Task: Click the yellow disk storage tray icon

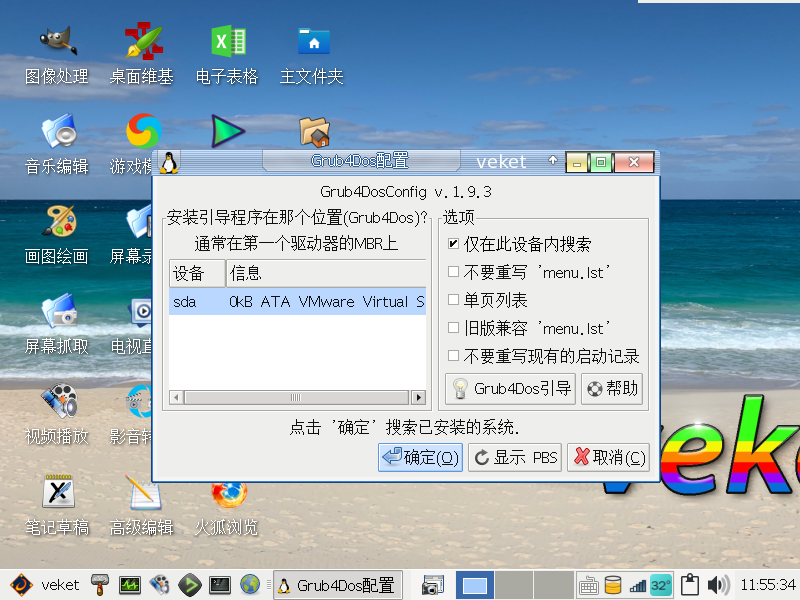Action: click(x=613, y=585)
